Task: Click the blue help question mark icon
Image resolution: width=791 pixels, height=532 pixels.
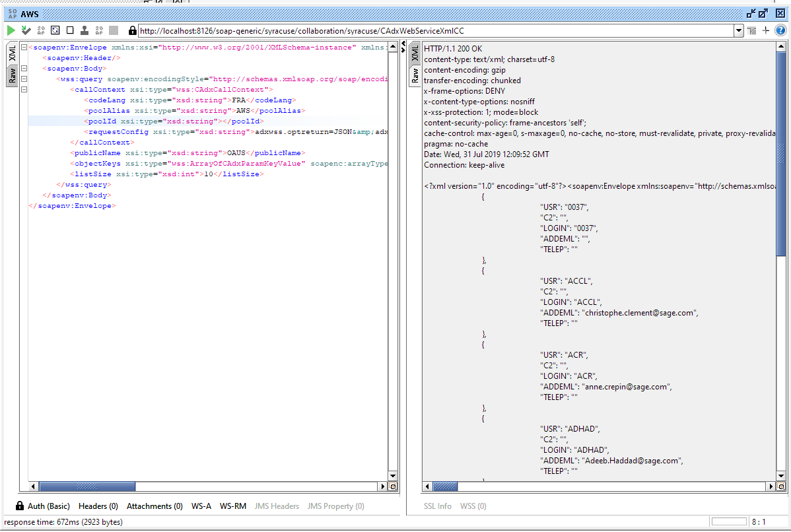Action: coord(780,30)
